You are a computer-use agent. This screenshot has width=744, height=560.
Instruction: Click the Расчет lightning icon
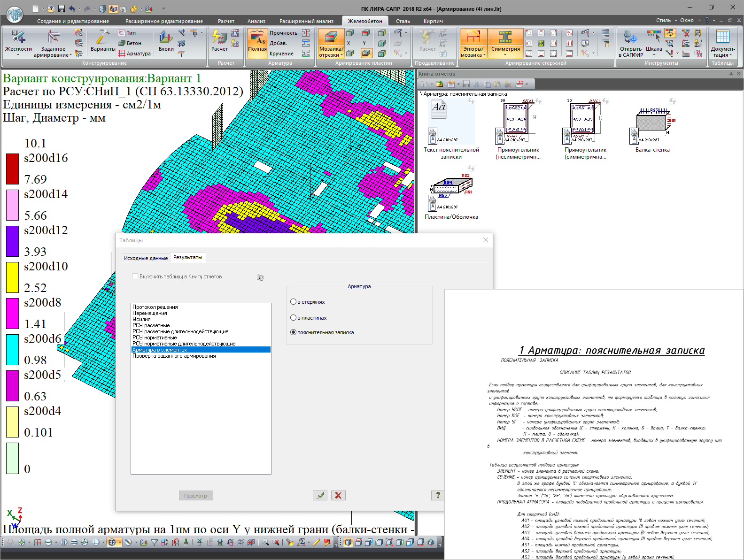pos(219,38)
